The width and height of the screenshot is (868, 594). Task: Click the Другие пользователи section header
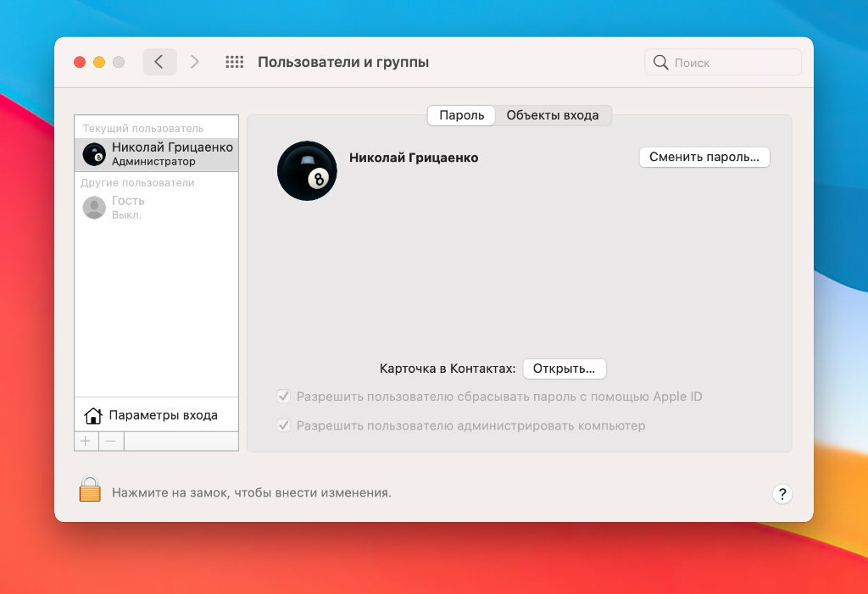(138, 183)
